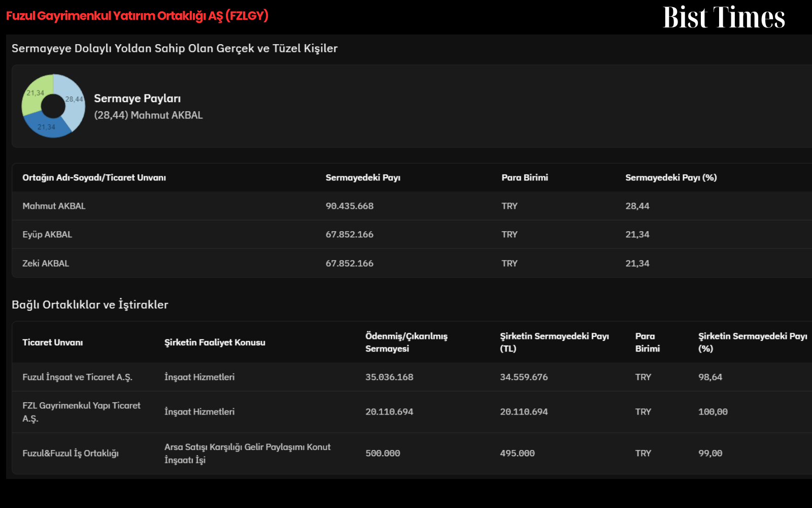Image resolution: width=812 pixels, height=508 pixels.
Task: Click the 90.435.668 share value
Action: tap(350, 206)
